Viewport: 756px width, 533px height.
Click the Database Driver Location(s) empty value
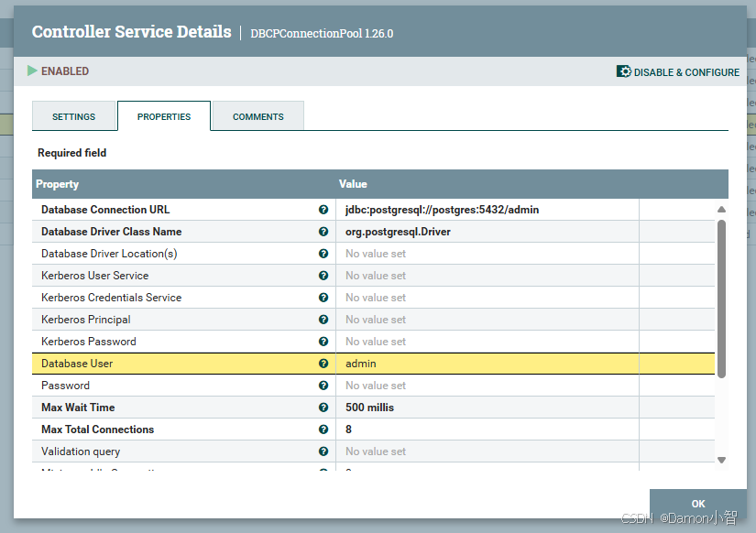pos(375,254)
